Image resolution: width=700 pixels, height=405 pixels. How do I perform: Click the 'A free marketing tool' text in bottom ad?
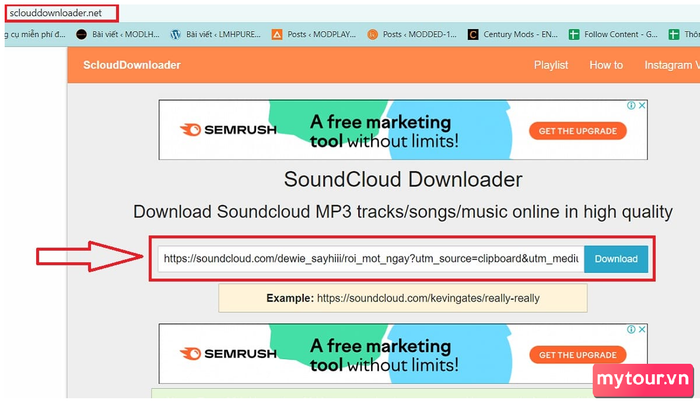coord(384,355)
